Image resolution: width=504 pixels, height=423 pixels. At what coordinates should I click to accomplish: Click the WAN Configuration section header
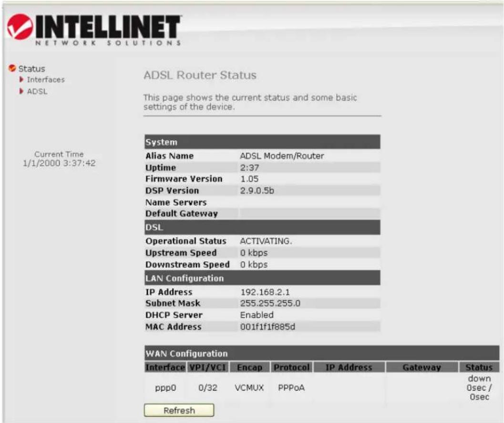(x=322, y=353)
